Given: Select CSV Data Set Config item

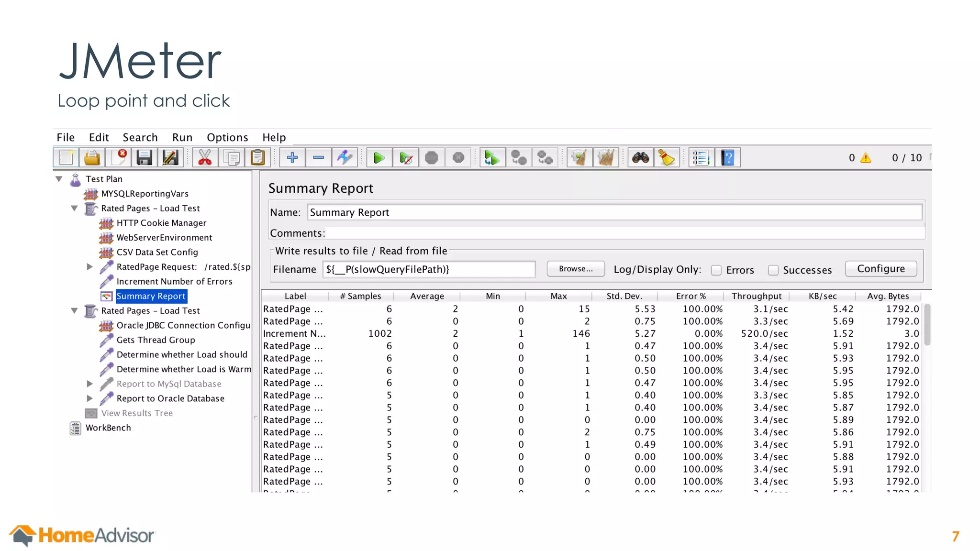Looking at the screenshot, I should 157,252.
